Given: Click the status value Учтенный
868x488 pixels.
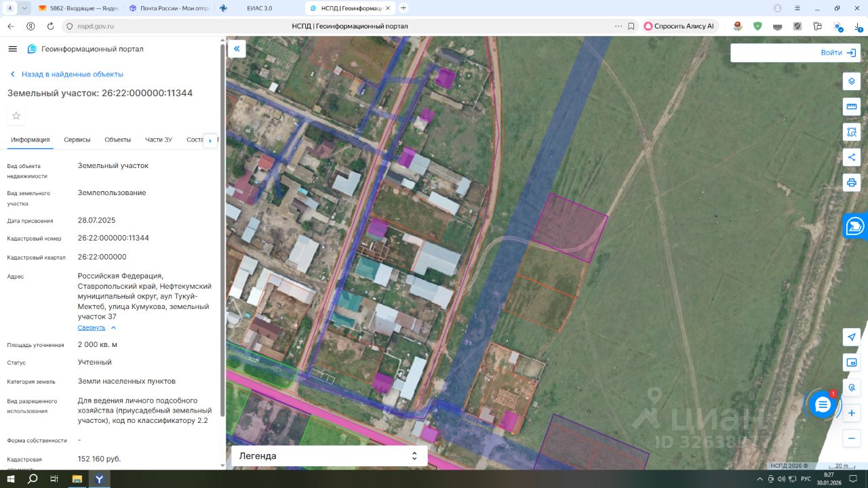Looking at the screenshot, I should [95, 363].
